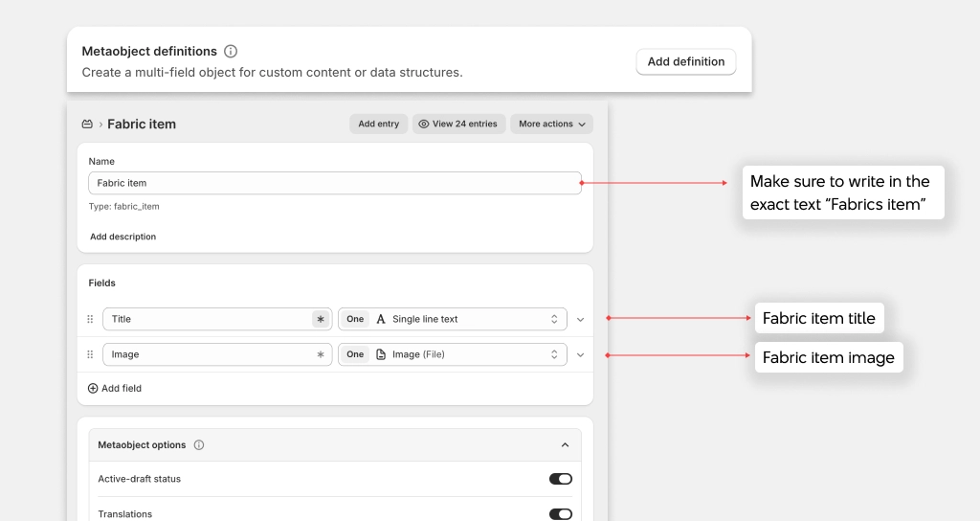Click the Add description link

point(123,237)
